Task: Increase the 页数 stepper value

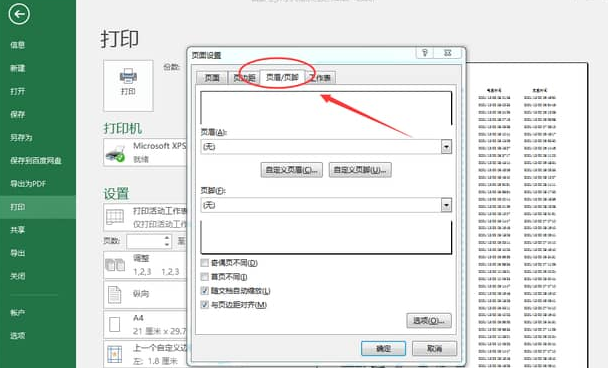Action: (167, 238)
